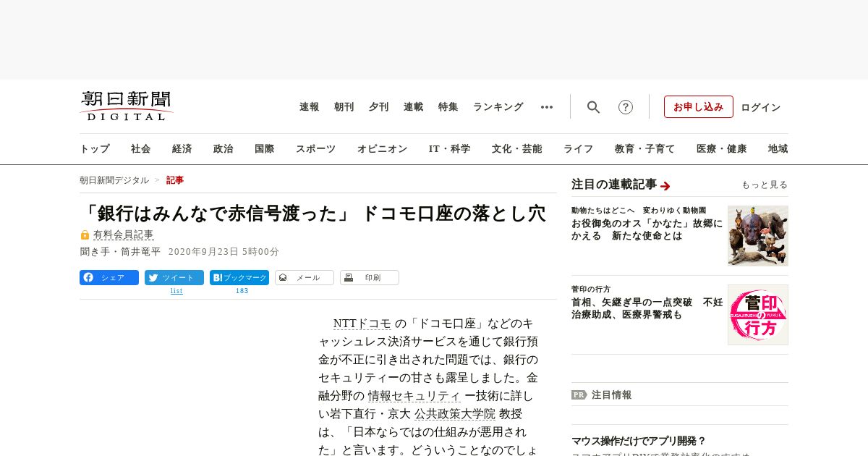The height and width of the screenshot is (456, 868).
Task: Share article via Facebook シェア button
Action: click(x=109, y=278)
